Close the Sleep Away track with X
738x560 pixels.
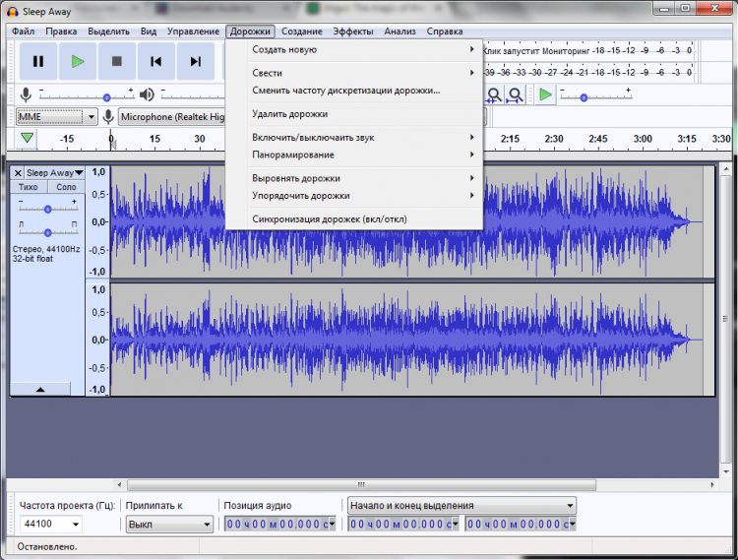click(x=18, y=173)
